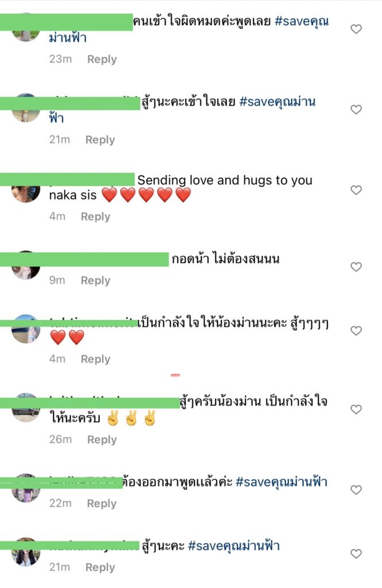Open hashtag in bottom-most comment
The height and width of the screenshot is (588, 382).
pos(233,546)
